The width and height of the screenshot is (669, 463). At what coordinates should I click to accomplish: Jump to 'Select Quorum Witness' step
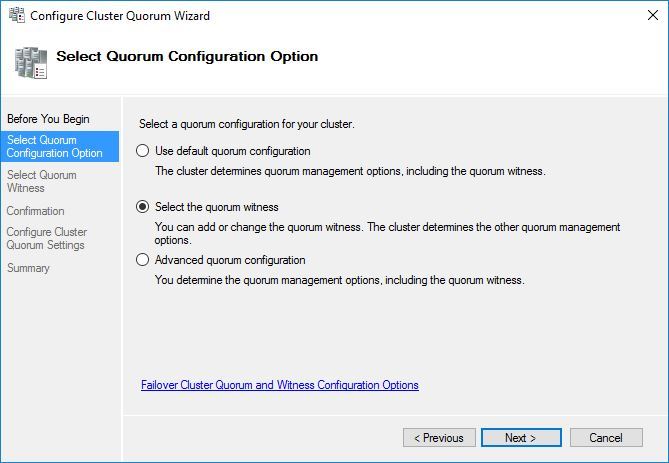coord(42,181)
